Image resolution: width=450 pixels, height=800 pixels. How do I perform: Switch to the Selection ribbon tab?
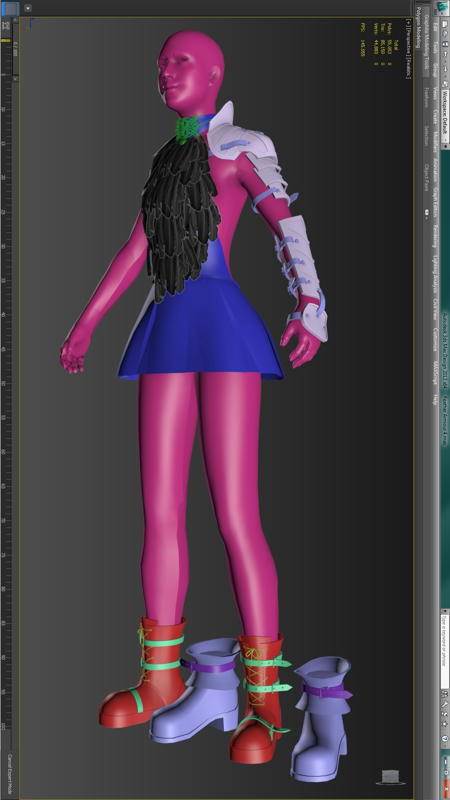pyautogui.click(x=427, y=135)
